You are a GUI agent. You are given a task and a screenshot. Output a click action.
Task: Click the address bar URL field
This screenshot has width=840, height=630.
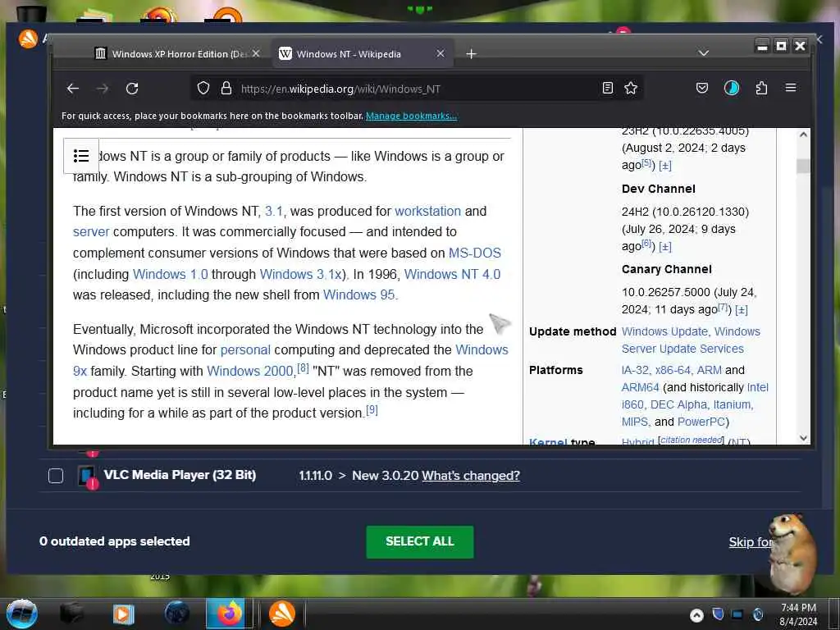point(418,89)
